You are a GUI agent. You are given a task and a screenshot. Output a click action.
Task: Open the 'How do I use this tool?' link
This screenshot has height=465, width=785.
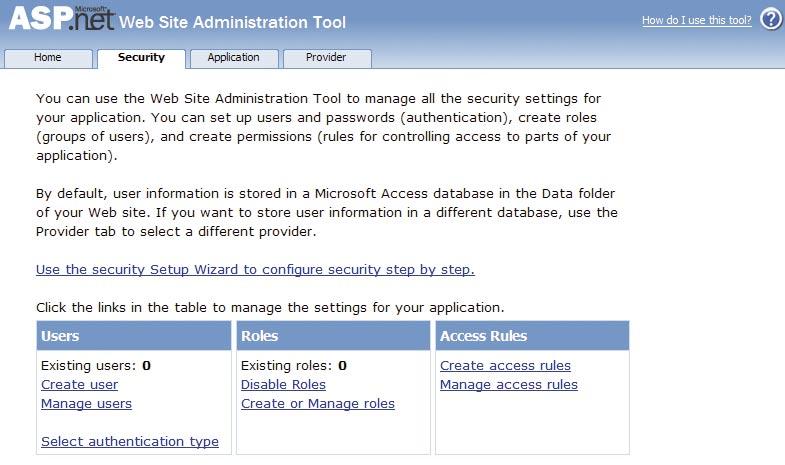coord(697,20)
